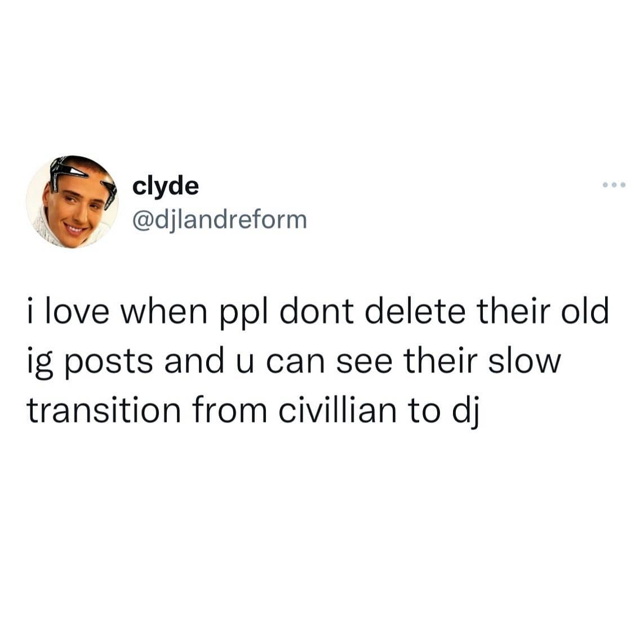Click the word "dj" ending the tweet

tap(466, 413)
